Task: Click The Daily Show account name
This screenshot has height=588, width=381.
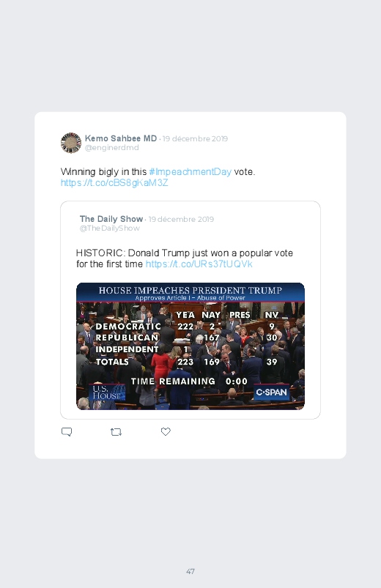Action: [111, 219]
